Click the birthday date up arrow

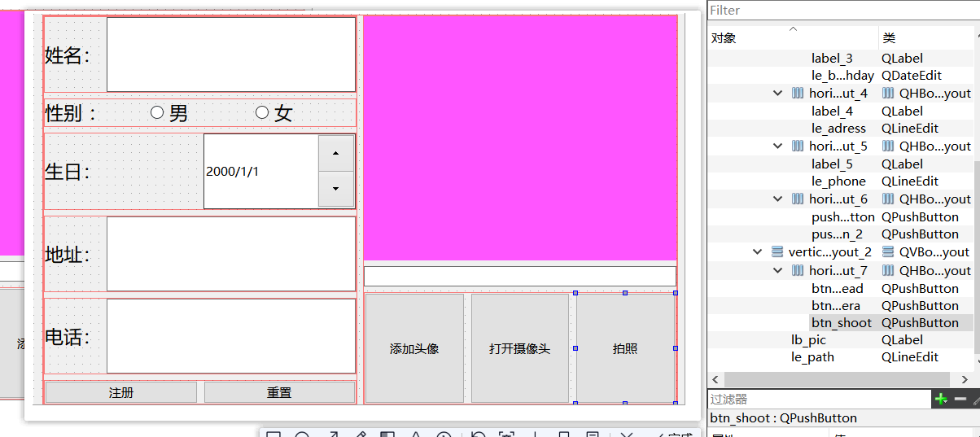point(336,153)
